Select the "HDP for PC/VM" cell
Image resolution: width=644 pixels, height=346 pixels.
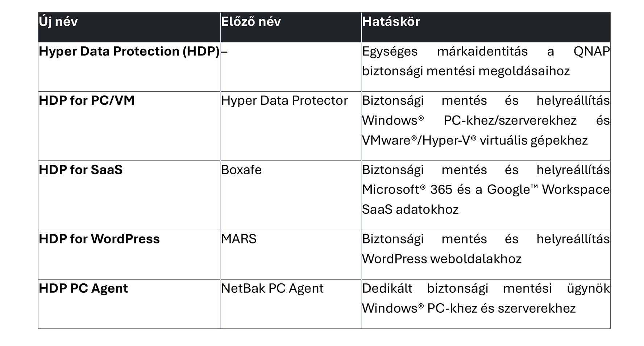point(87,100)
